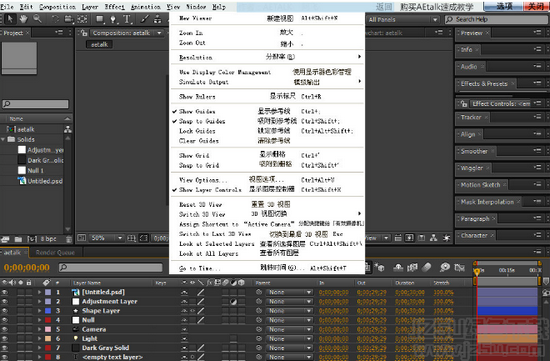This screenshot has width=550, height=361.
Task: Click the comp flowchart icon in viewer footer
Action: (434, 238)
